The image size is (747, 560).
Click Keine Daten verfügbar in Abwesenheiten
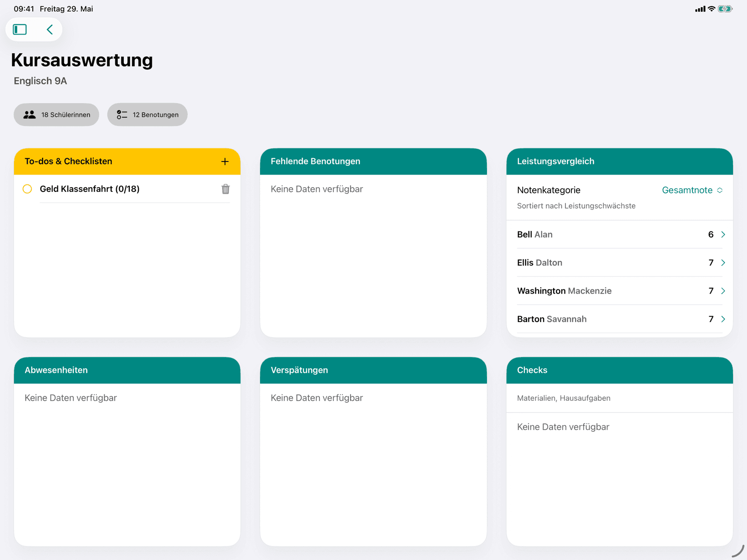(70, 398)
